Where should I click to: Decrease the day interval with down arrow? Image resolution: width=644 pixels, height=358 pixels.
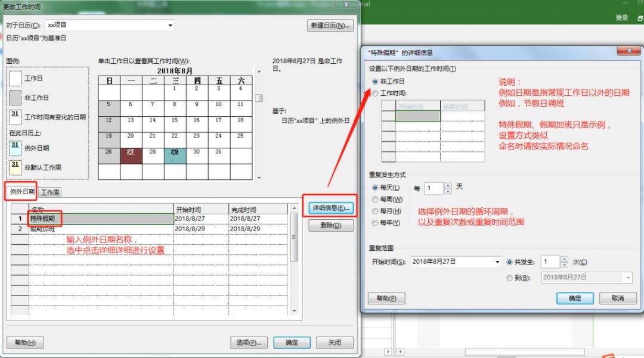point(448,191)
